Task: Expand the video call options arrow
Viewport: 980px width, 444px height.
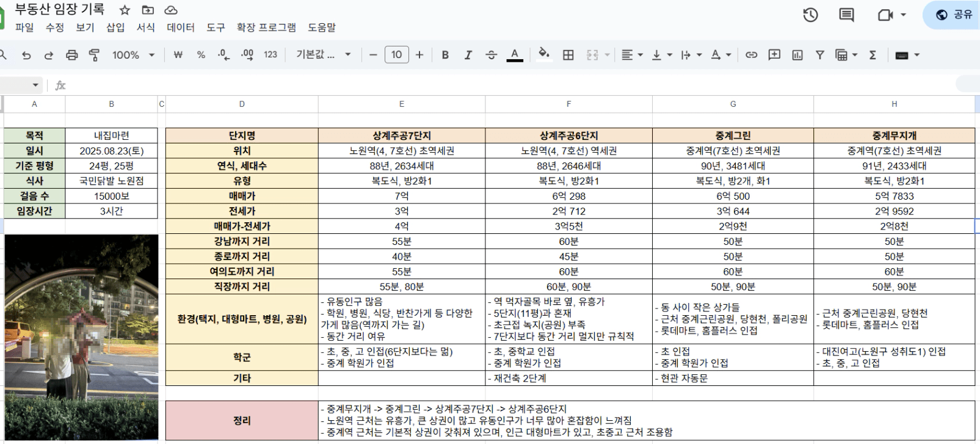Action: [903, 15]
